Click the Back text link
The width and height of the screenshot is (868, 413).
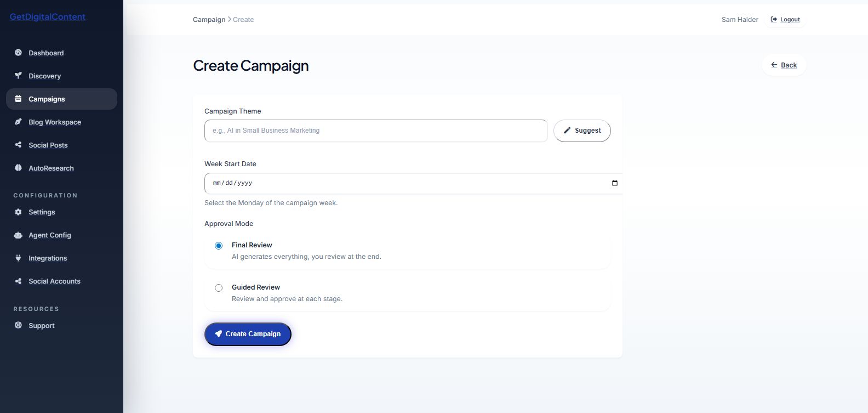click(789, 65)
